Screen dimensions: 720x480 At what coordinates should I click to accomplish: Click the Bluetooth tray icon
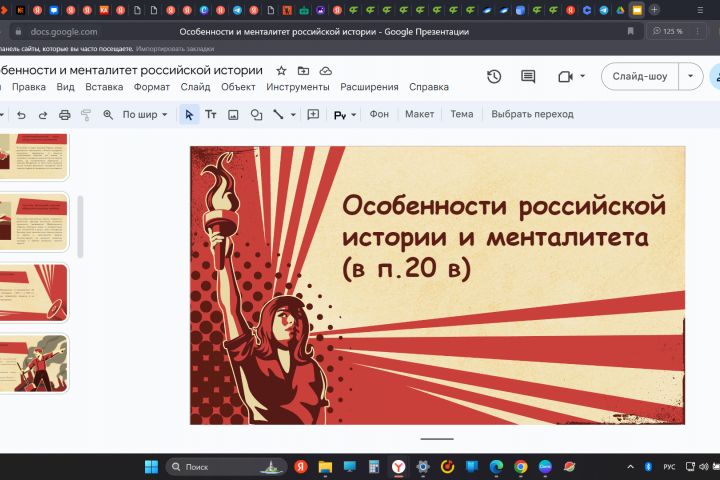point(648,467)
